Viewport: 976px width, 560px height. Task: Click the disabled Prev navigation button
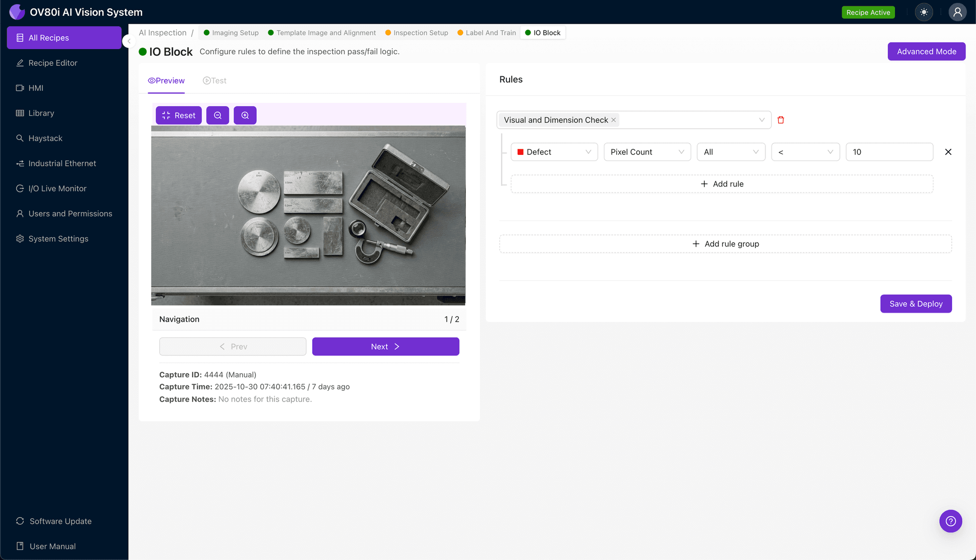pyautogui.click(x=233, y=346)
